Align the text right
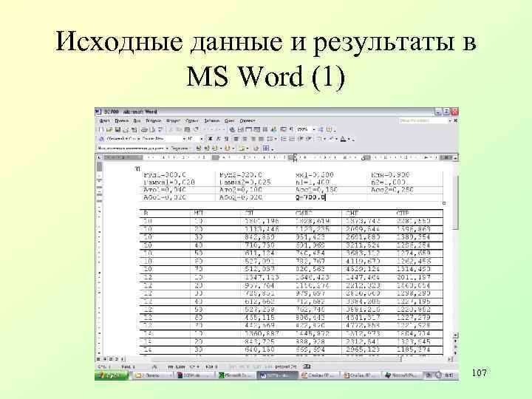The width and height of the screenshot is (532, 399). [x=253, y=139]
